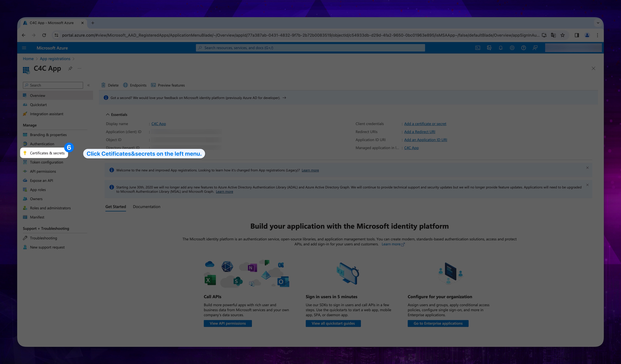Open Azure portal hamburger menu

click(24, 48)
